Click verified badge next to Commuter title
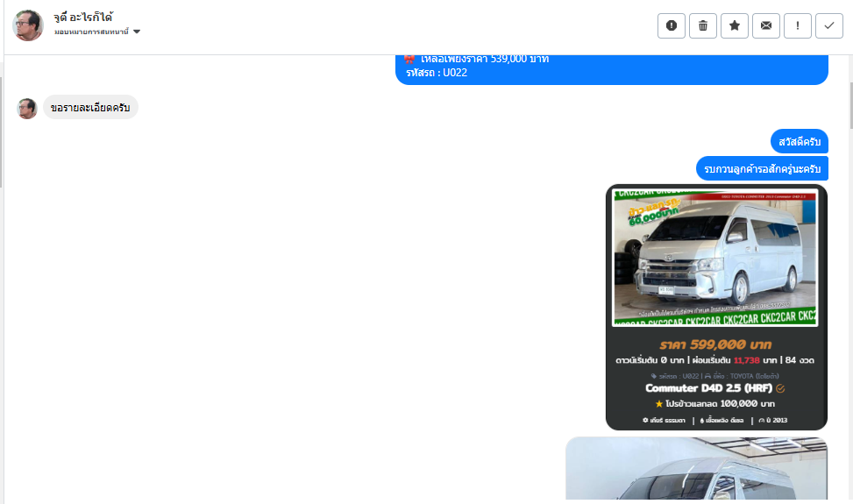853x504 pixels. coord(780,388)
